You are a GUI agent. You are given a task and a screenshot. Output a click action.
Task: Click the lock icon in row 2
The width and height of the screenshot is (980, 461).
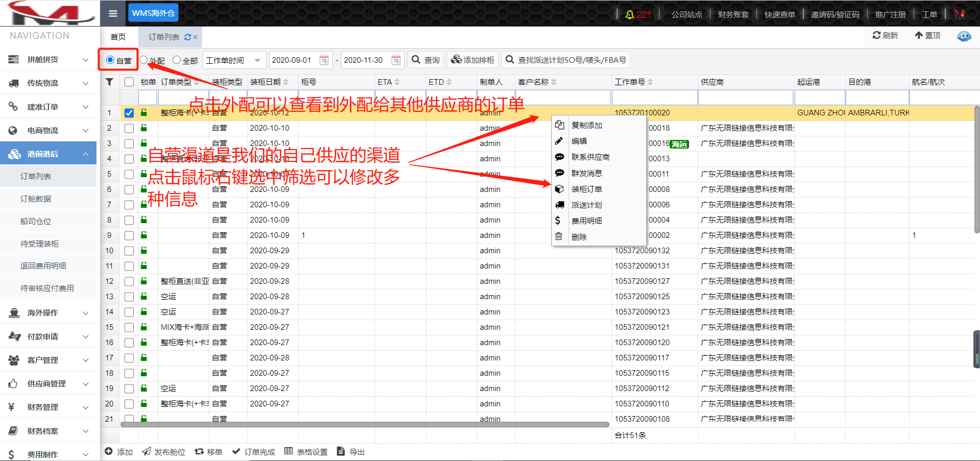(x=144, y=128)
